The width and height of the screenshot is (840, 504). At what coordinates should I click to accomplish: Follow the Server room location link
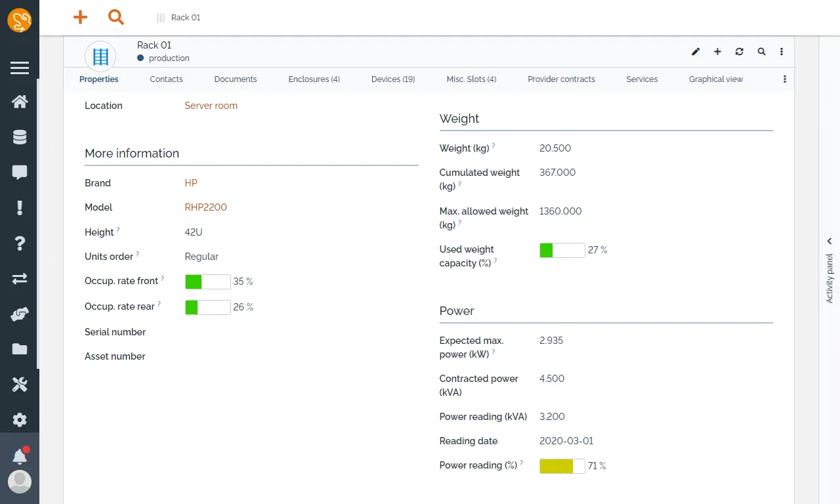[211, 106]
